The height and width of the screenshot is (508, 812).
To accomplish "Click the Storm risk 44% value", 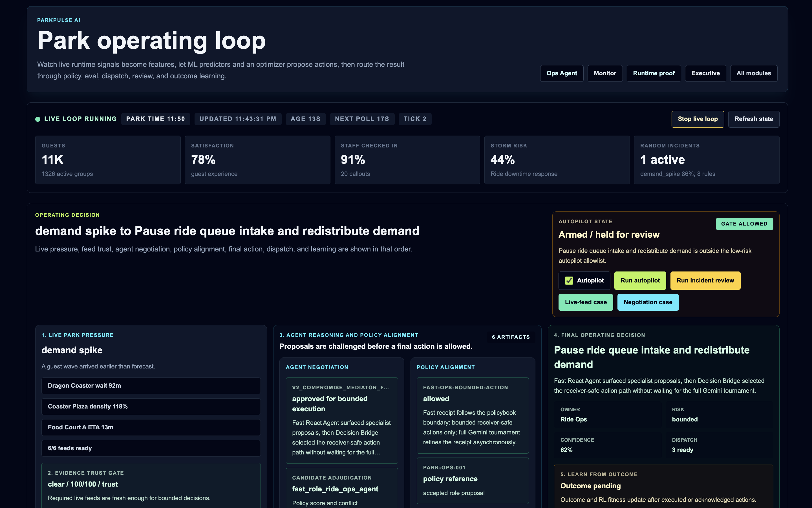I will [x=503, y=160].
